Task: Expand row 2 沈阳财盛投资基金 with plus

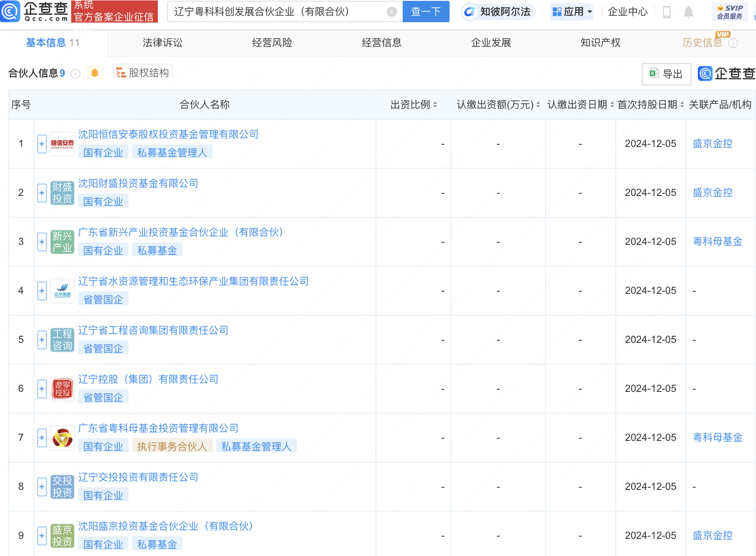Action: point(42,193)
